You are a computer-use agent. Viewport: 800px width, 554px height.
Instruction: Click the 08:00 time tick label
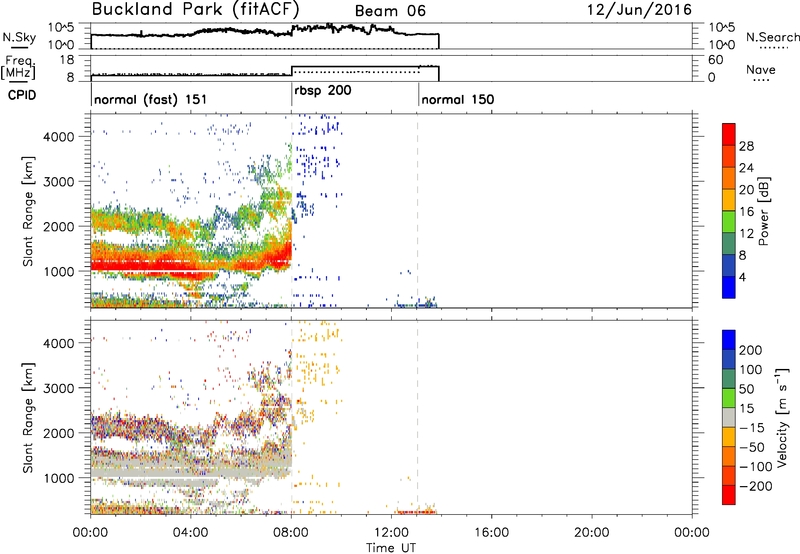point(291,533)
